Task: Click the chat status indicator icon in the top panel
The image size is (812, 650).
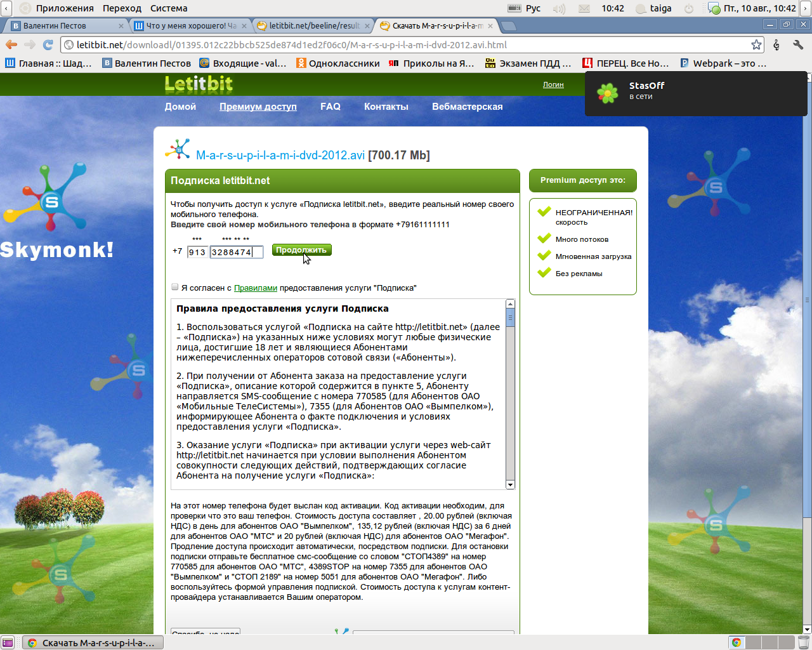Action: coord(714,8)
